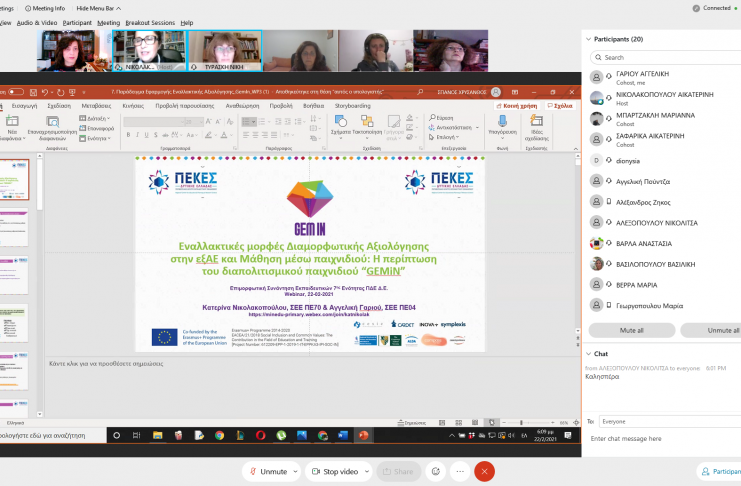741x486 pixels.
Task: Open the more options ellipsis button
Action: (x=461, y=471)
